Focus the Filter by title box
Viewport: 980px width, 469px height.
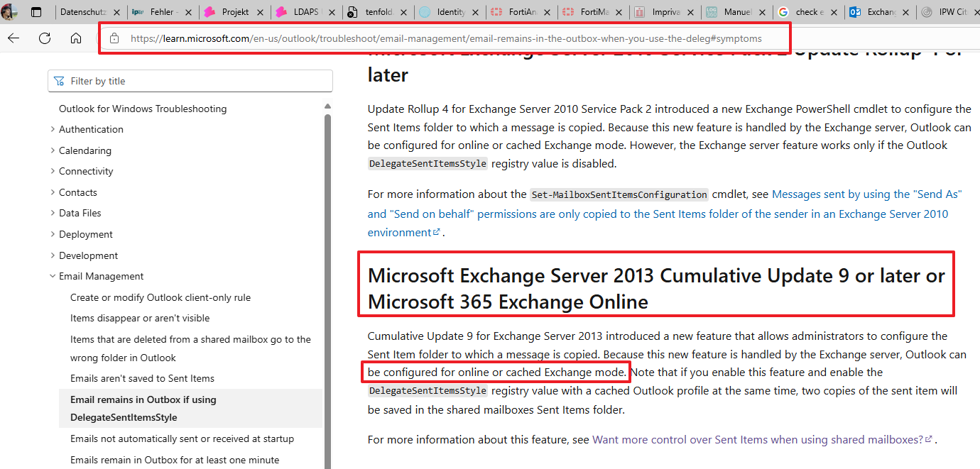(190, 81)
